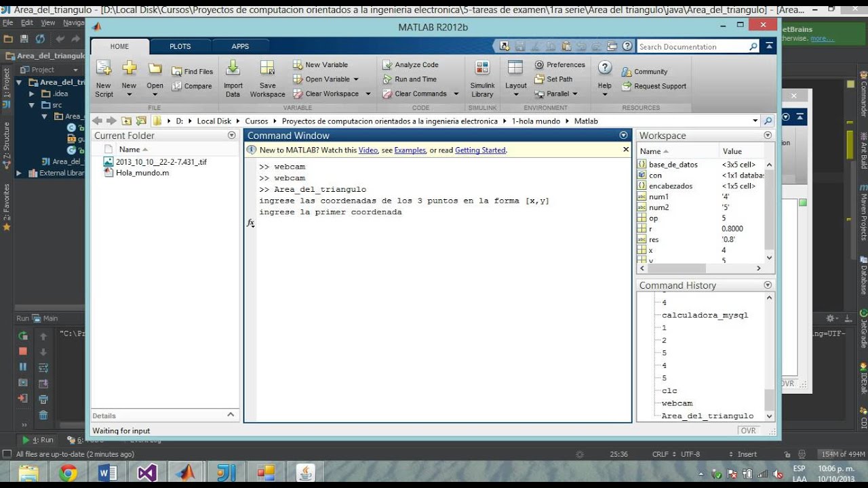Minimize the MATLAB toolstrip with the collapse arrow
The width and height of the screenshot is (868, 488).
[x=769, y=46]
